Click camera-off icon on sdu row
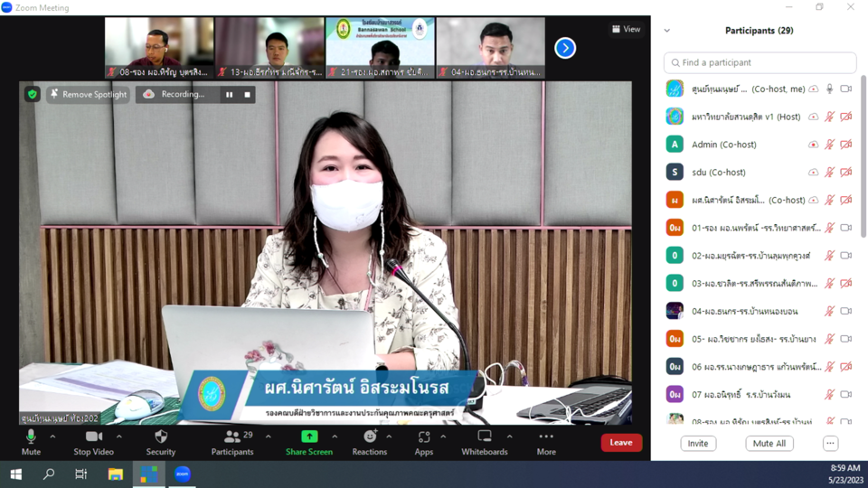Image resolution: width=868 pixels, height=488 pixels. coord(846,172)
